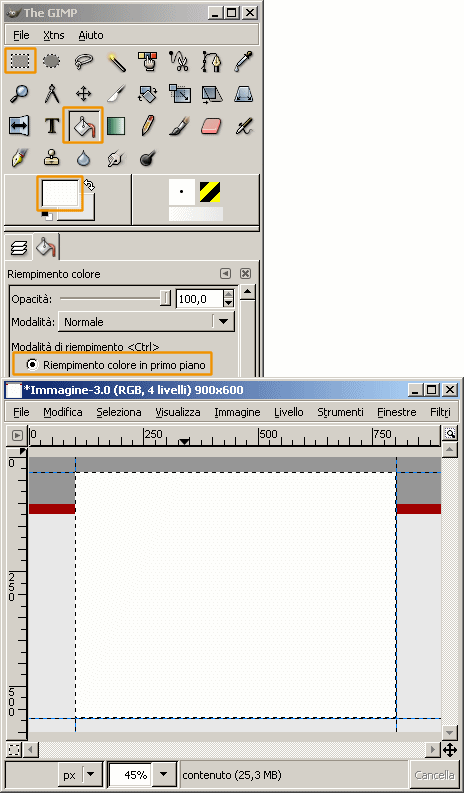464x793 pixels.
Task: Open the Visualizza menu
Action: pyautogui.click(x=178, y=412)
